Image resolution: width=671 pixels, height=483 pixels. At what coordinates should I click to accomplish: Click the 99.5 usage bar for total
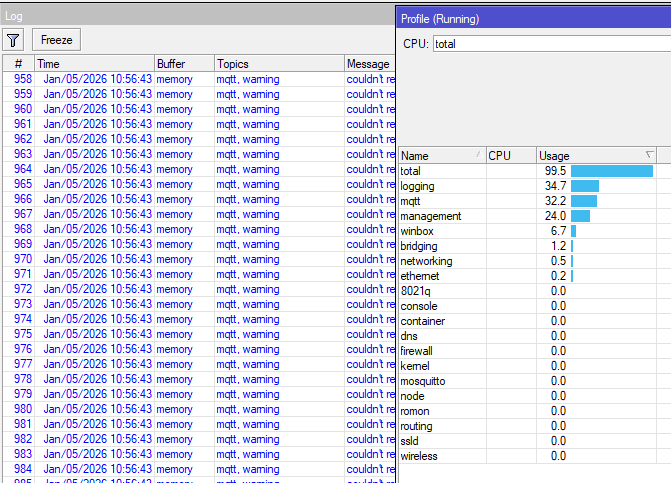click(x=612, y=171)
